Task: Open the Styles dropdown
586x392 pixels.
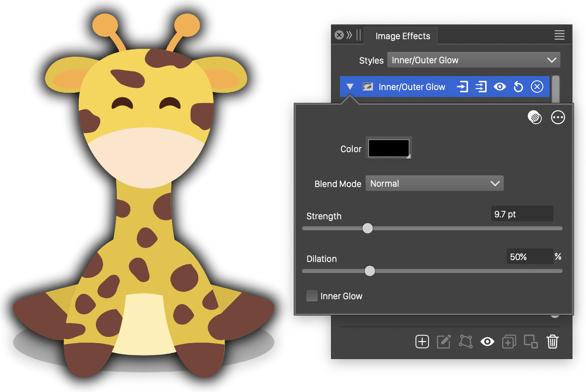Action: (x=473, y=60)
